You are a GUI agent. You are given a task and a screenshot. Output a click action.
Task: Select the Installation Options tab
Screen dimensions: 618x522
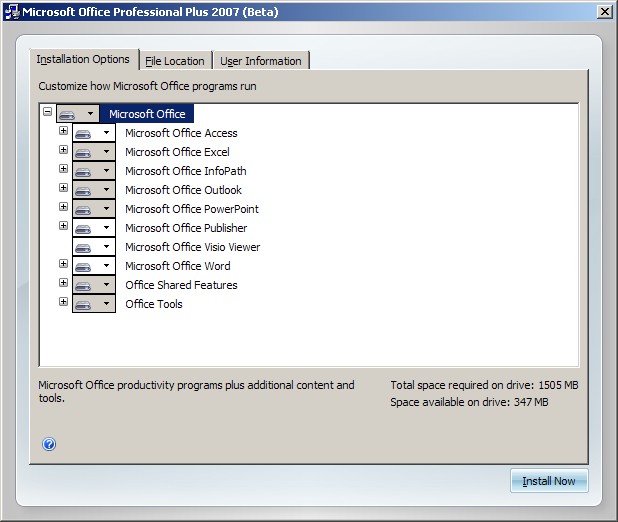tap(83, 60)
